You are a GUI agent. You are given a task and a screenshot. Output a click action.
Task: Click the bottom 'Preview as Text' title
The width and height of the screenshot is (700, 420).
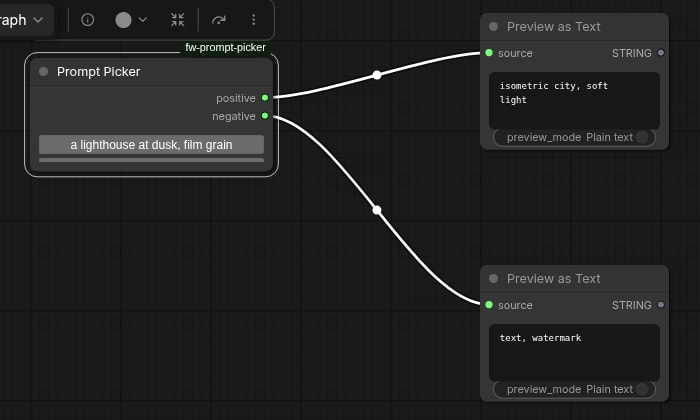point(554,279)
